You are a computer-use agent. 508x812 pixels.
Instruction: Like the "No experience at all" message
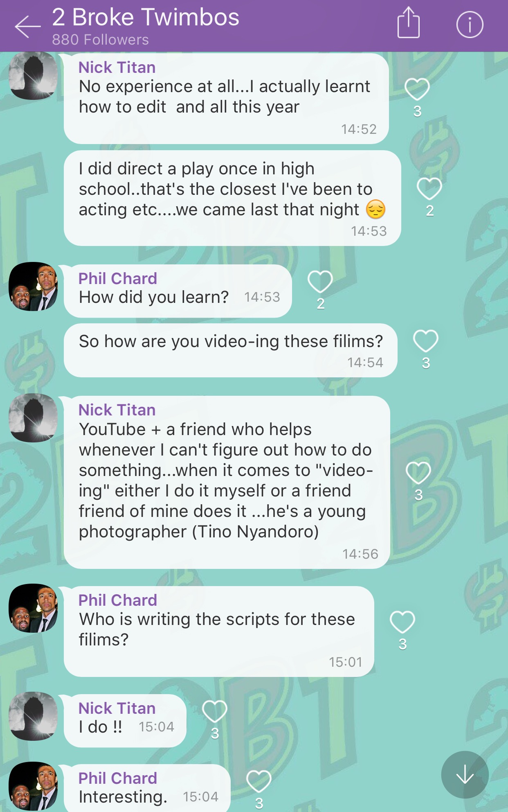417,89
